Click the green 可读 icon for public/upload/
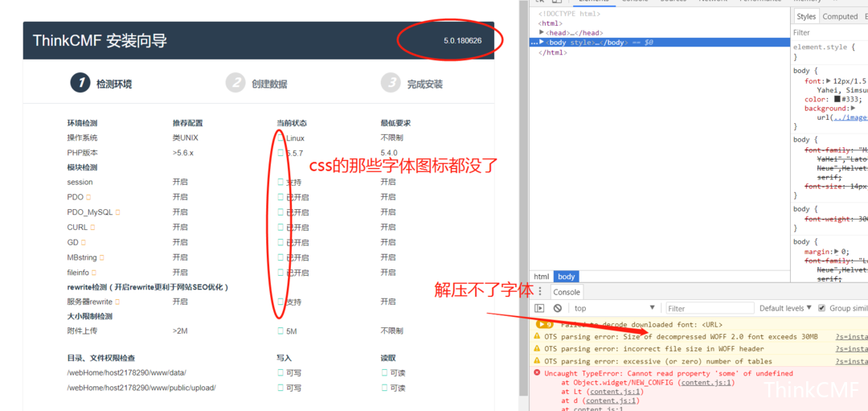 click(384, 388)
